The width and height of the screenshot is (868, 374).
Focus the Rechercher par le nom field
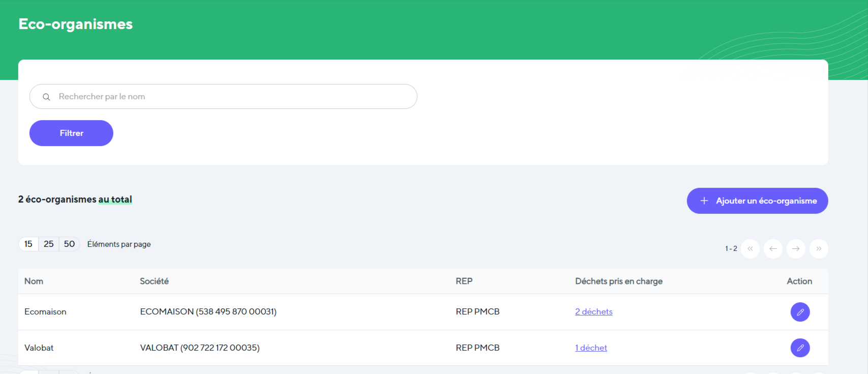click(229, 97)
